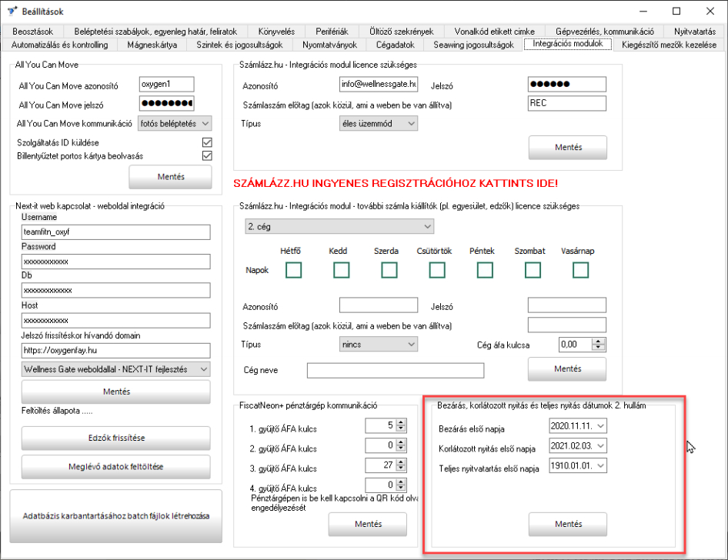The image size is (728, 560).
Task: Increase the Cég áfa kulcsa value
Action: pyautogui.click(x=599, y=342)
